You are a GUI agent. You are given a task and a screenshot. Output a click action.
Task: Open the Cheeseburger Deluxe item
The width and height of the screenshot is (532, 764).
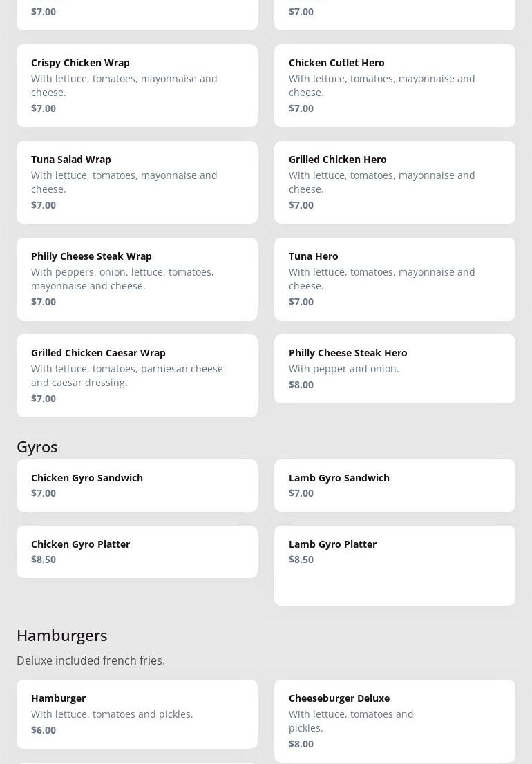395,721
